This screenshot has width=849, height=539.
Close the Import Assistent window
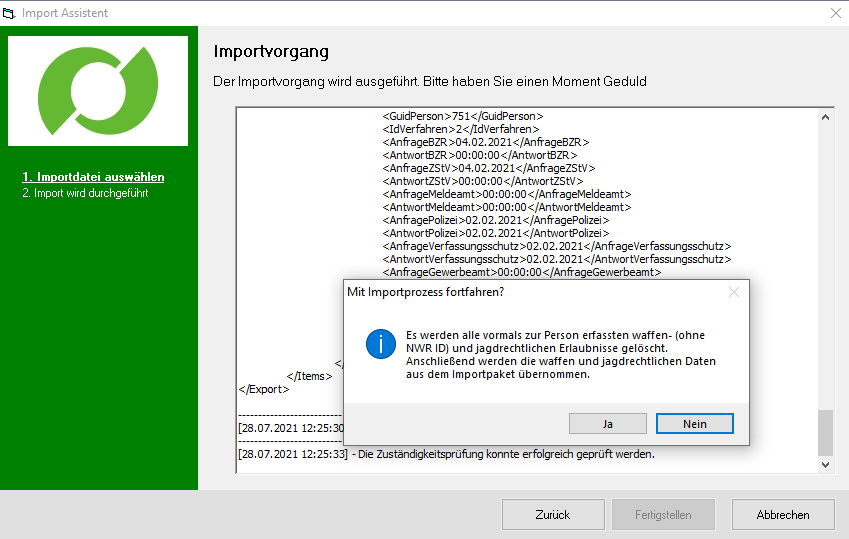coord(835,13)
